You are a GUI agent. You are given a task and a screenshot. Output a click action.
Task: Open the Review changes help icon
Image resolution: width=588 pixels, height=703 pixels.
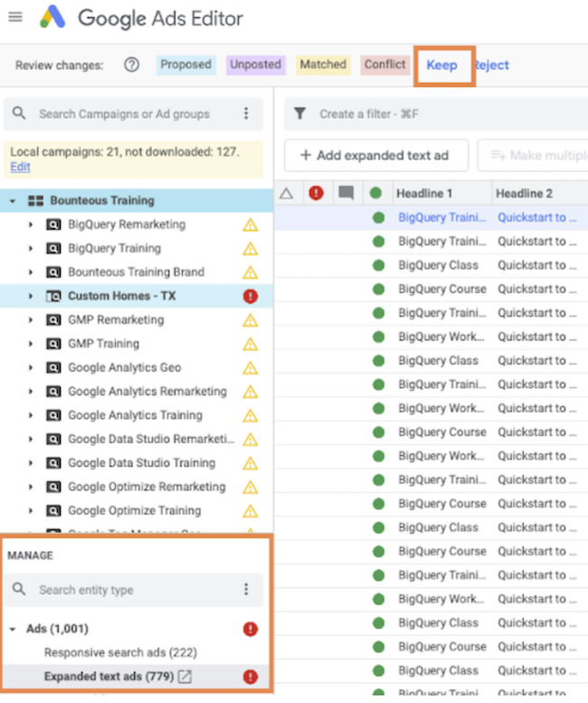(x=131, y=65)
